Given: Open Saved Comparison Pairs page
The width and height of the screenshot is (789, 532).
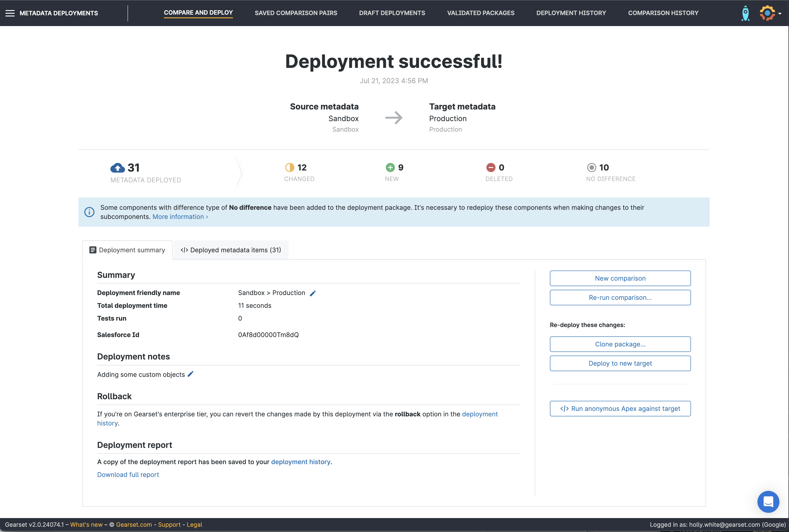Looking at the screenshot, I should (x=296, y=13).
